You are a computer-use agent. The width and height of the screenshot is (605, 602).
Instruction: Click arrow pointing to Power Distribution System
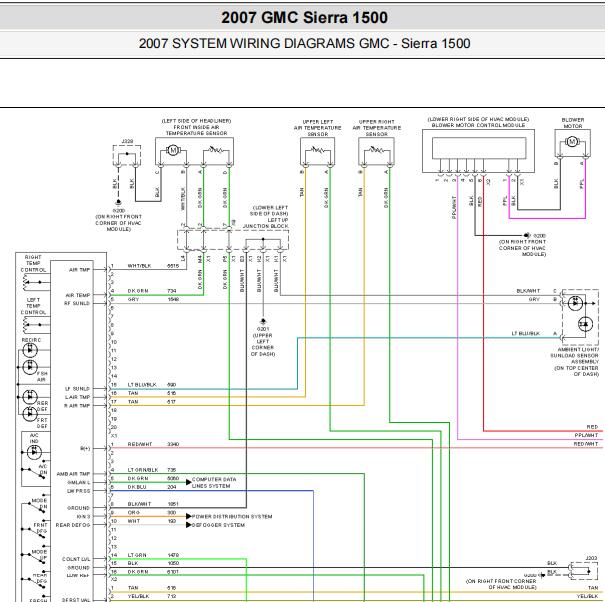coord(189,516)
